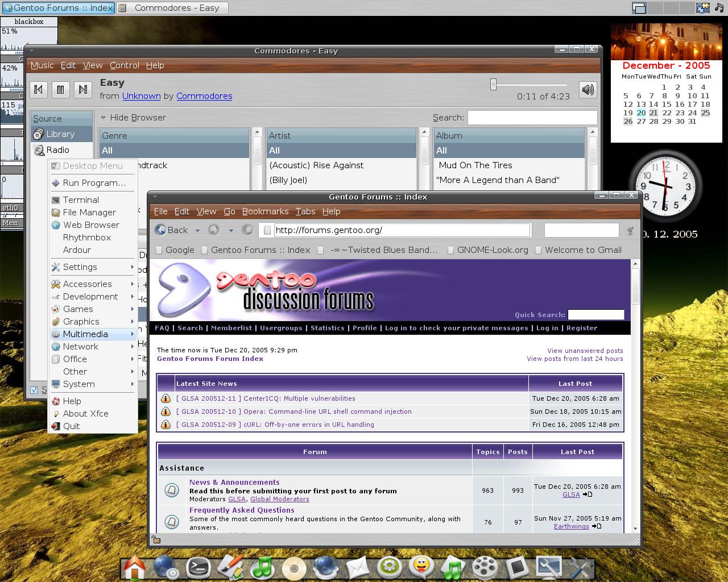Click the browser Forward arrow icon
728x582 pixels.
(214, 230)
